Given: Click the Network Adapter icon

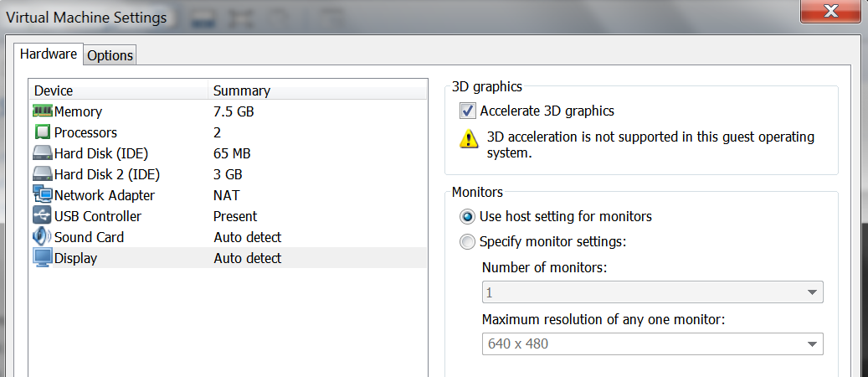Looking at the screenshot, I should click(43, 195).
